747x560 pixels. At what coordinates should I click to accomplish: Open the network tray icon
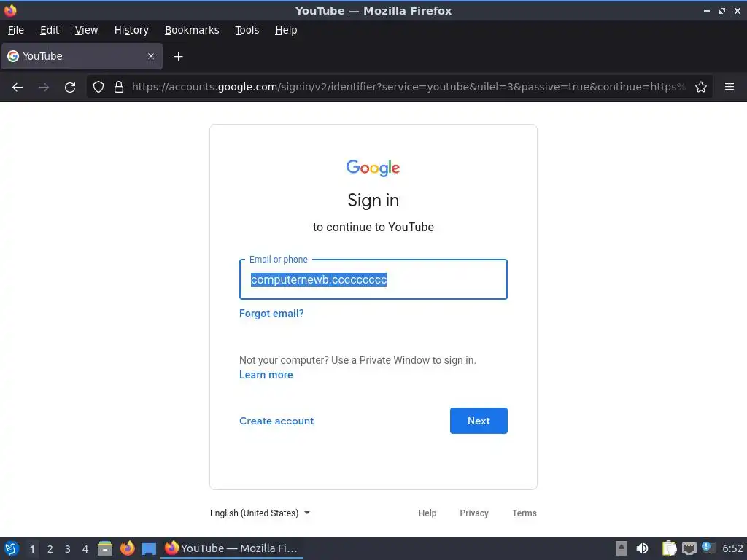(x=689, y=548)
